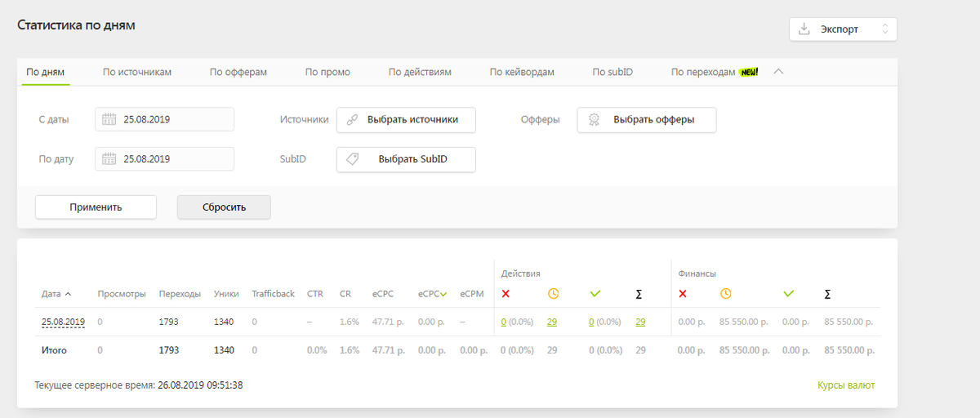This screenshot has height=418, width=980.
Task: Open the По переходам tab
Action: (x=715, y=72)
